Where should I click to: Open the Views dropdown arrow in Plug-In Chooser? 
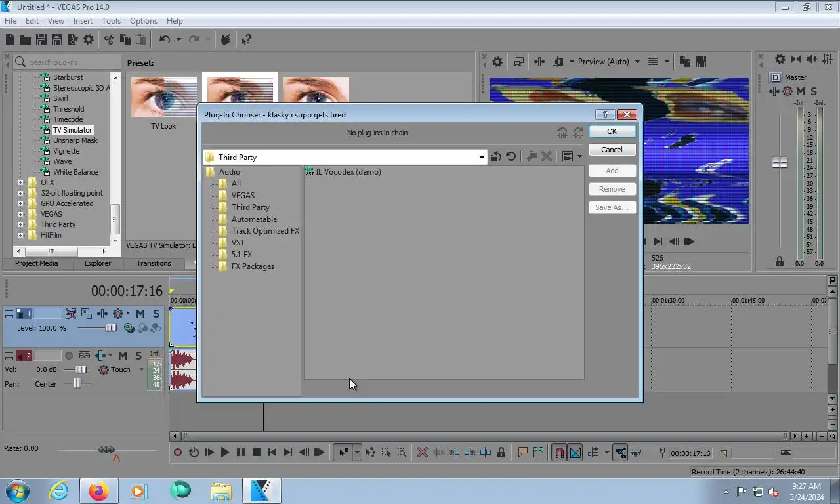579,157
